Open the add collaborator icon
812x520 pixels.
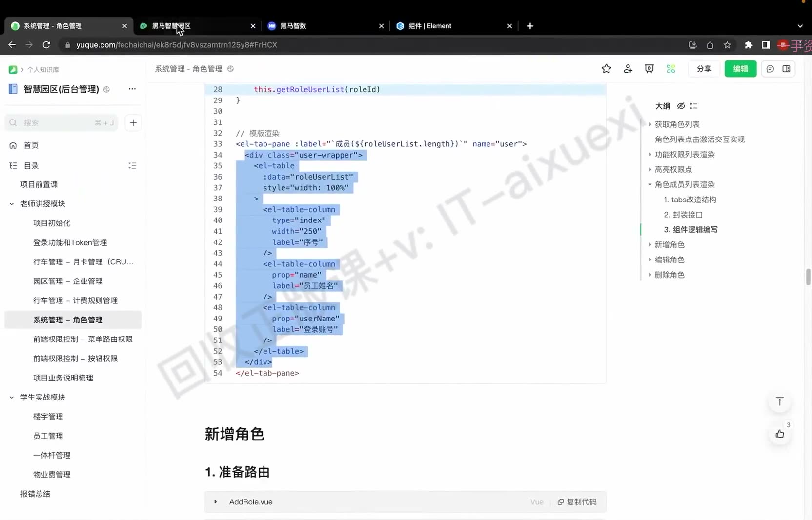click(628, 69)
